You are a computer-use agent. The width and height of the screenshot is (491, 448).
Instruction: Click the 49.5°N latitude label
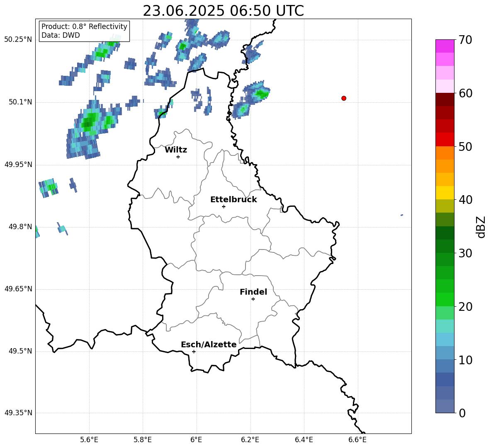tap(20, 351)
